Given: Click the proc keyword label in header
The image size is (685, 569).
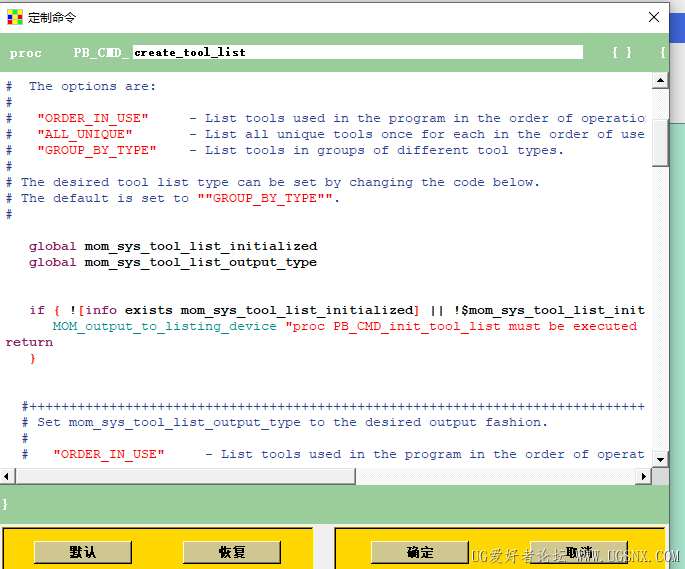Looking at the screenshot, I should tap(26, 53).
